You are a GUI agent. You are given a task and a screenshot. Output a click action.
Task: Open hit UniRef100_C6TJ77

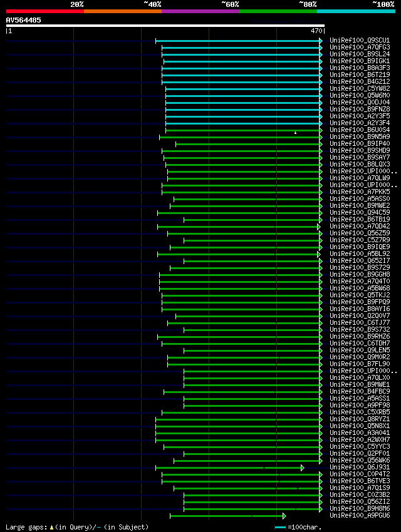pyautogui.click(x=360, y=323)
